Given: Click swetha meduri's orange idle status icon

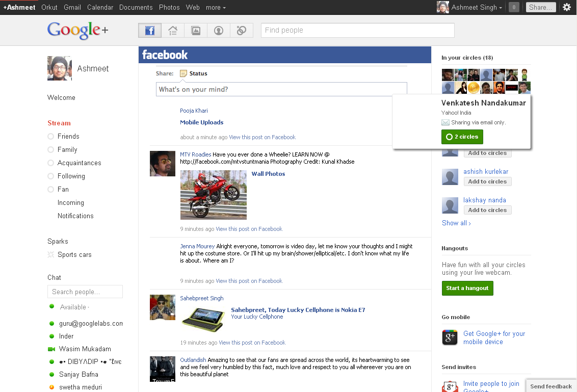Looking at the screenshot, I should tap(51, 387).
